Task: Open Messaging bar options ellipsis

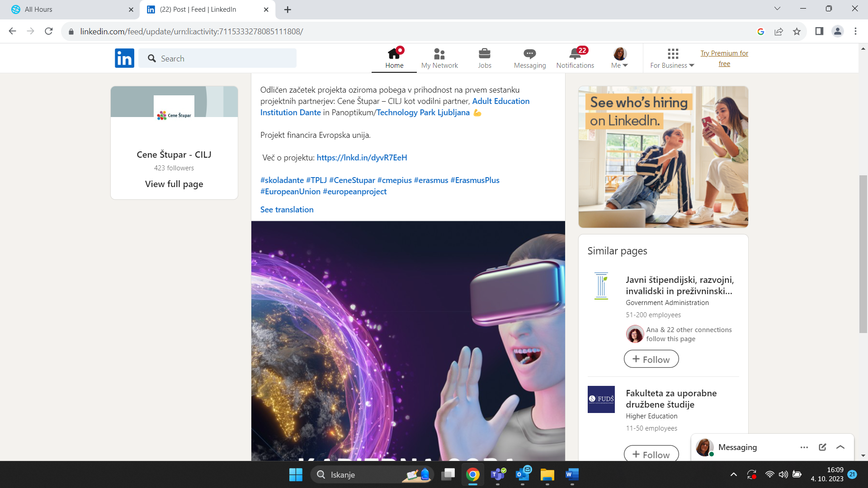Action: (804, 447)
